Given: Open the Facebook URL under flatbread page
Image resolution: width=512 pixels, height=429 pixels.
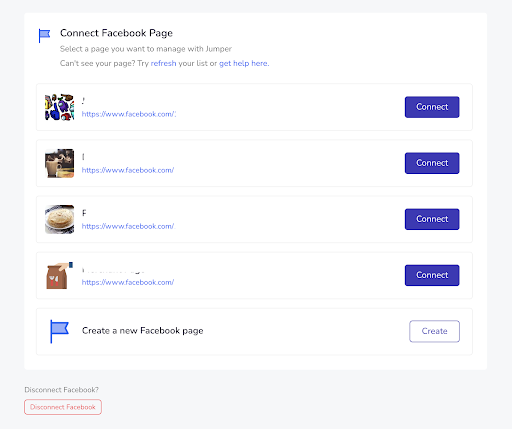Looking at the screenshot, I should coord(128,226).
